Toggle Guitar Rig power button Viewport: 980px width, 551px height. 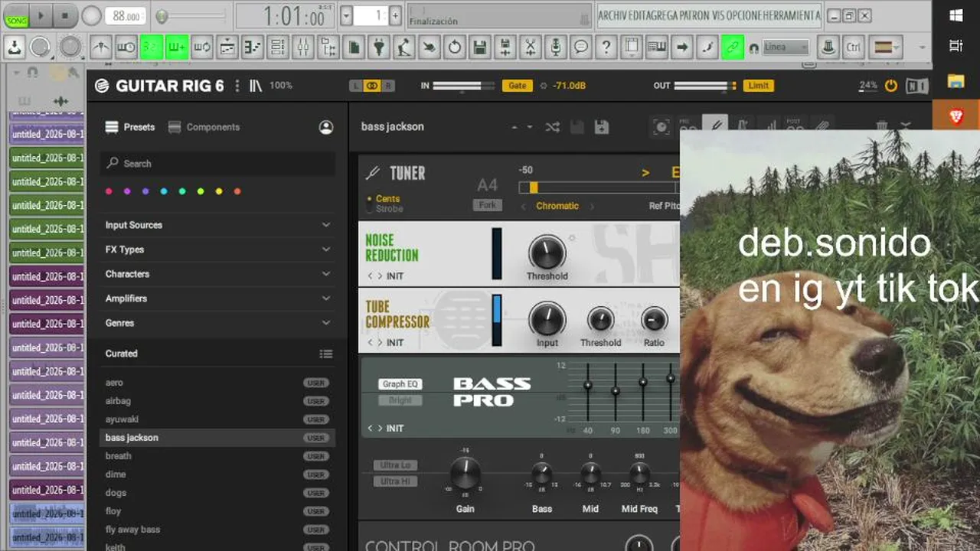(x=890, y=86)
